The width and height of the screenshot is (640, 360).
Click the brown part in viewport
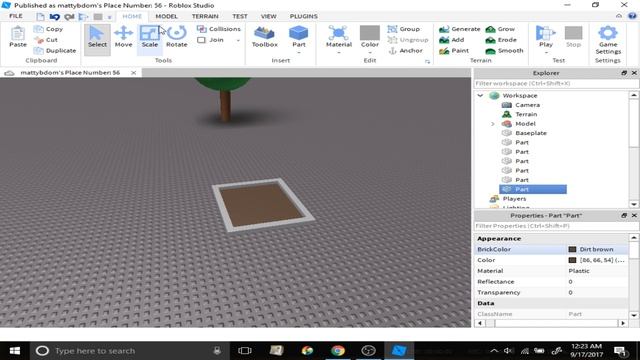coord(262,204)
